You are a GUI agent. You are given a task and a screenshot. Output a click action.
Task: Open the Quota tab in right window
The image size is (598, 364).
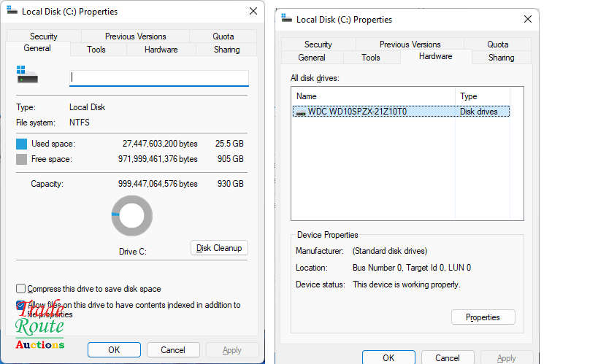pos(497,44)
